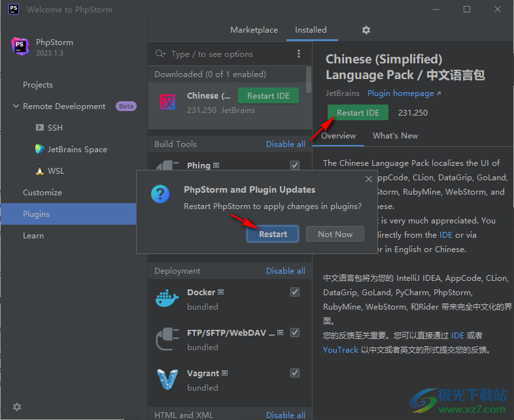Click Disable all for HTML and XML
This screenshot has height=420, width=514.
(x=286, y=415)
